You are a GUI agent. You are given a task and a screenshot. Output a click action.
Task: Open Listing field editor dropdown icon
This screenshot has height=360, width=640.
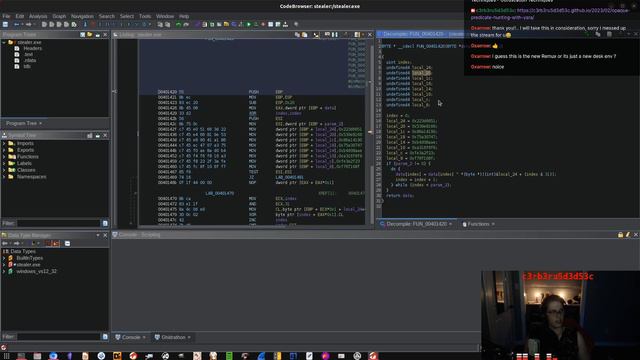tap(358, 35)
